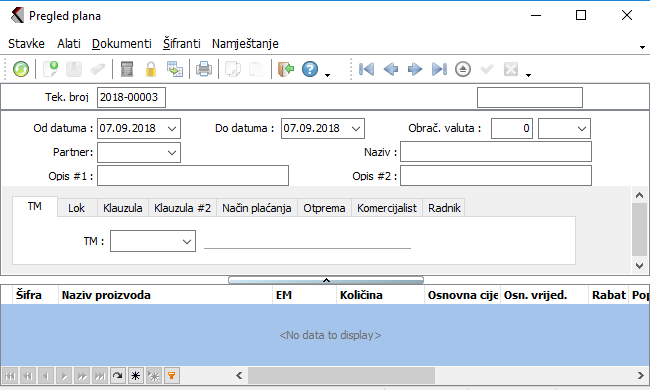The width and height of the screenshot is (650, 390).
Task: Expand the Partner combo box
Action: point(172,153)
